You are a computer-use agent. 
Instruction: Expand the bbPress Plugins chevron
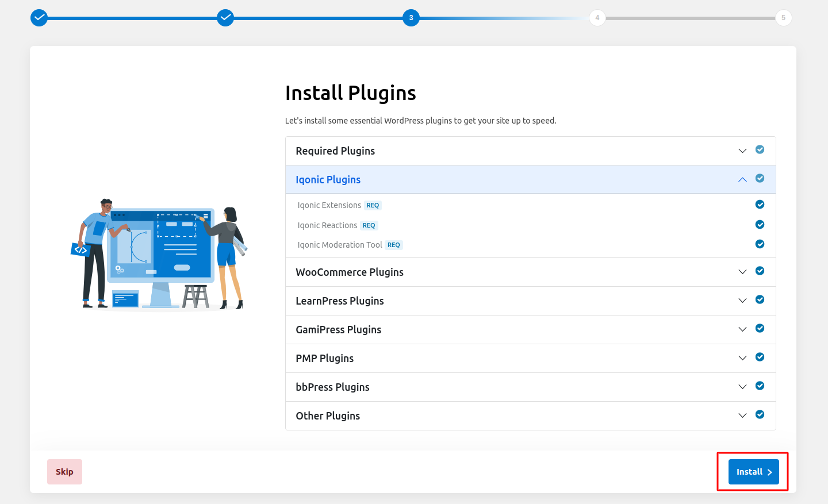tap(742, 387)
